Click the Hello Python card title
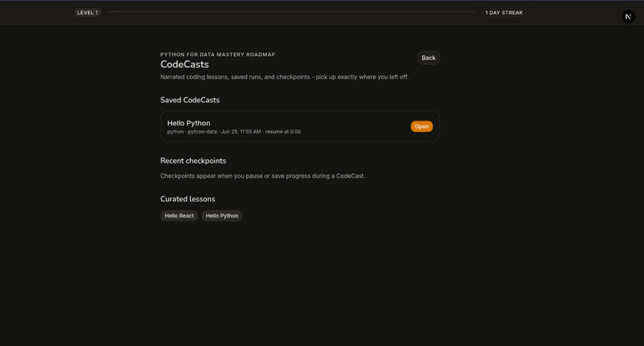The width and height of the screenshot is (644, 346). [189, 123]
